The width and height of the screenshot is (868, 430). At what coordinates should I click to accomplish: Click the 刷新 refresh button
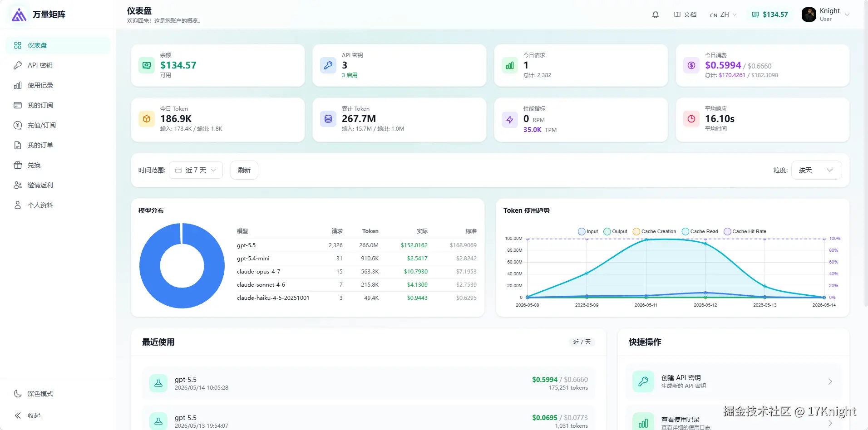244,170
